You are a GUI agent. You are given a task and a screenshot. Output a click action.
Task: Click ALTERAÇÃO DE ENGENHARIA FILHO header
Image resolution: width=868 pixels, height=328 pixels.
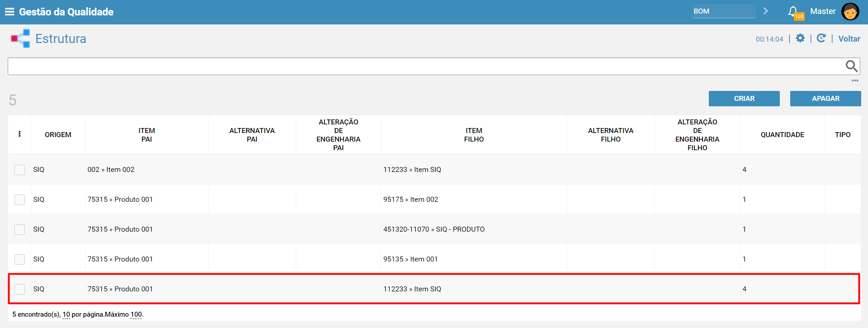tap(697, 135)
